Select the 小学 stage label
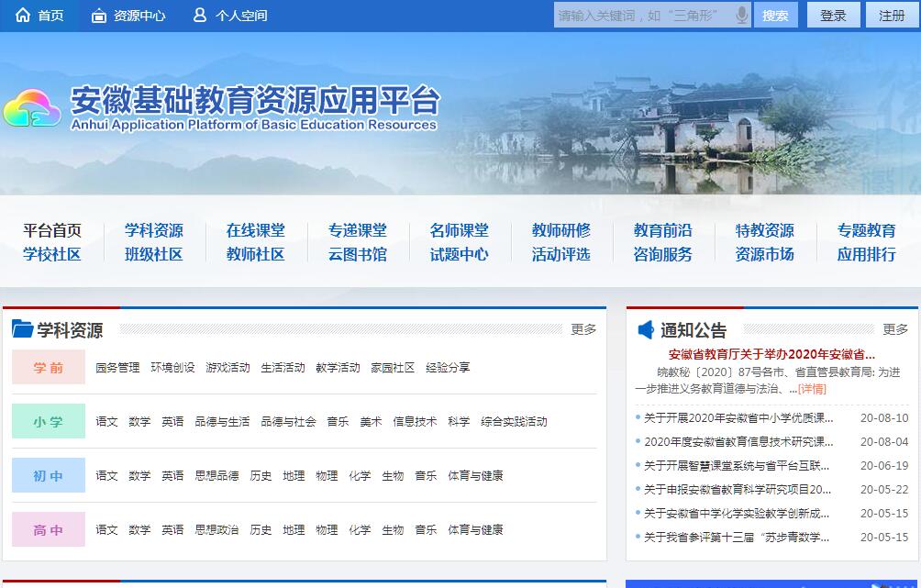 [x=49, y=421]
